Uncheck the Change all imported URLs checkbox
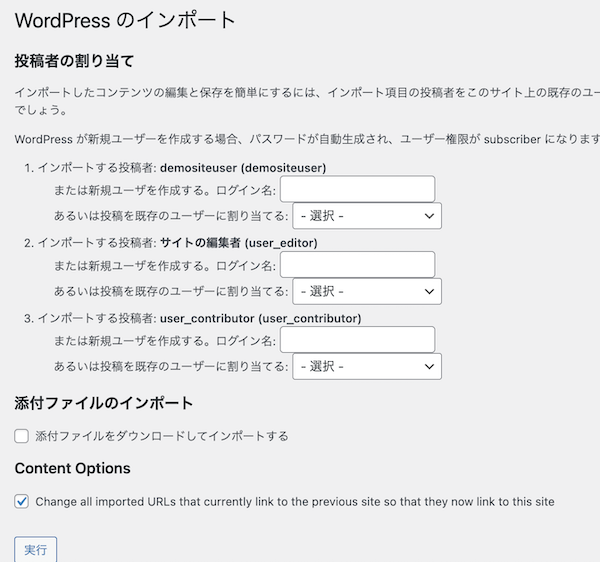 22,502
